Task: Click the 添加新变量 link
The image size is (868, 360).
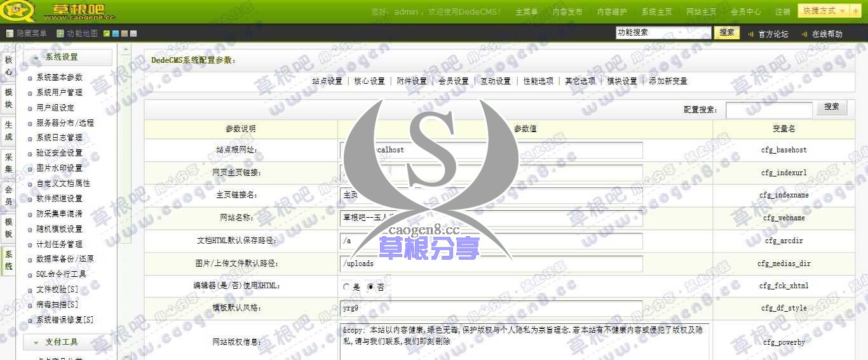Action: coord(668,81)
